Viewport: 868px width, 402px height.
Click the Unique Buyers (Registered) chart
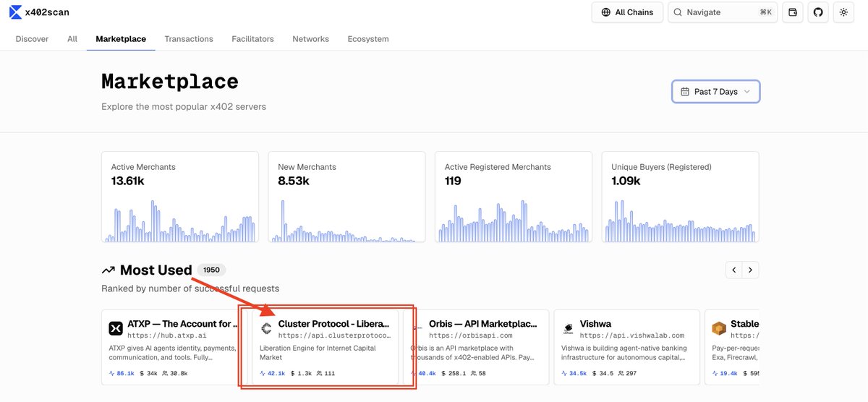click(680, 220)
